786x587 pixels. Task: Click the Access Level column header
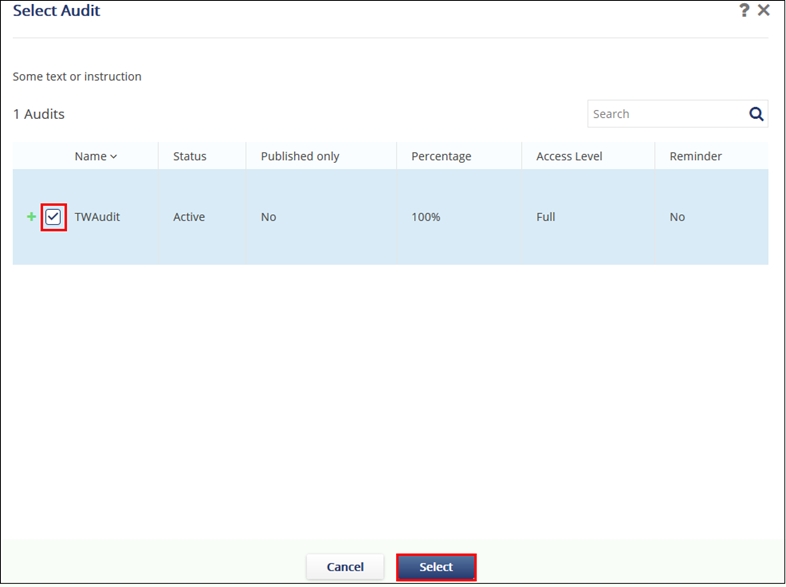tap(569, 156)
